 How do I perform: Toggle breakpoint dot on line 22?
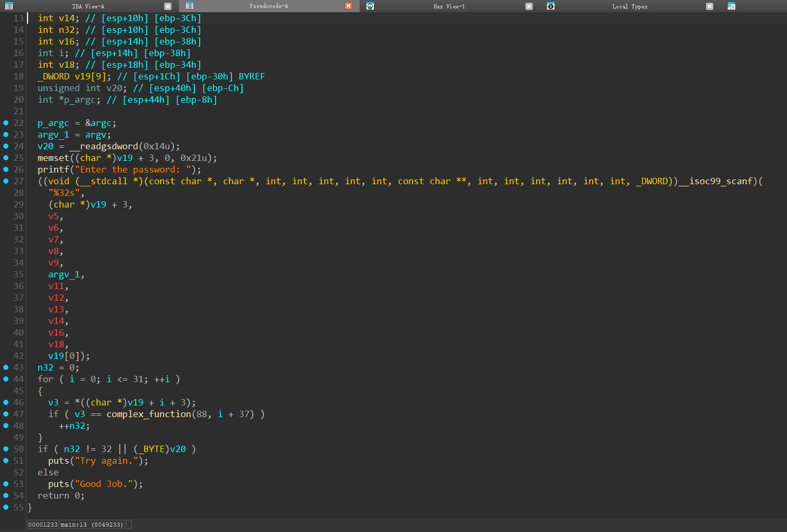click(6, 123)
